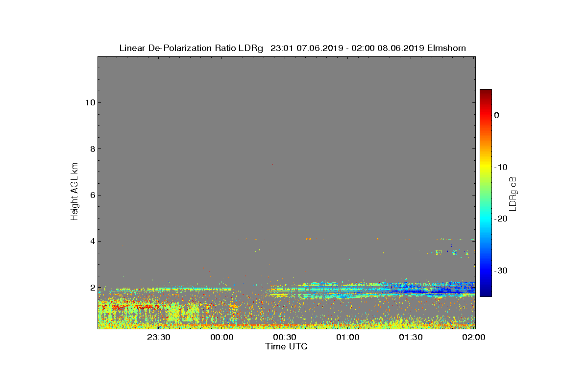Click the 23:30 time axis label
Screen dimensions: 588x392
pos(159,338)
